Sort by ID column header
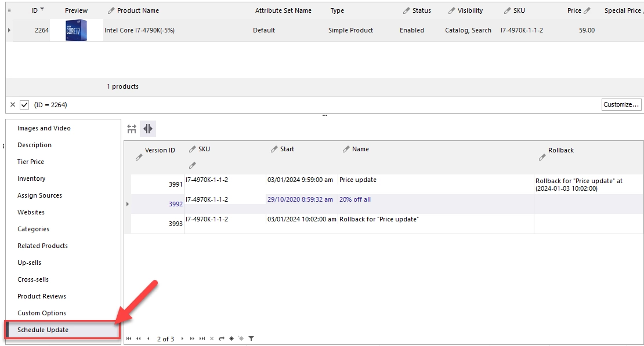 (x=34, y=10)
